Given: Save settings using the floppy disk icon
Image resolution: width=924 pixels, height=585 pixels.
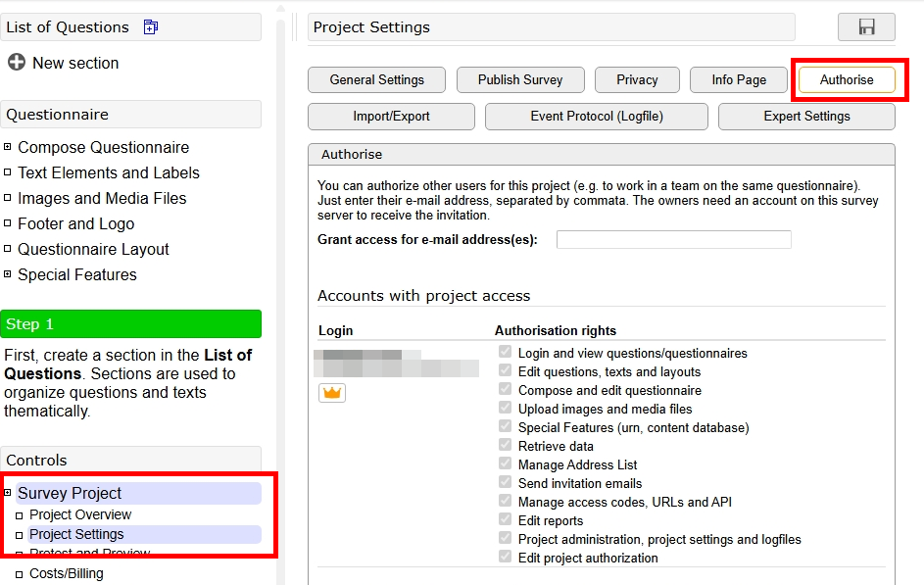Looking at the screenshot, I should [x=866, y=27].
